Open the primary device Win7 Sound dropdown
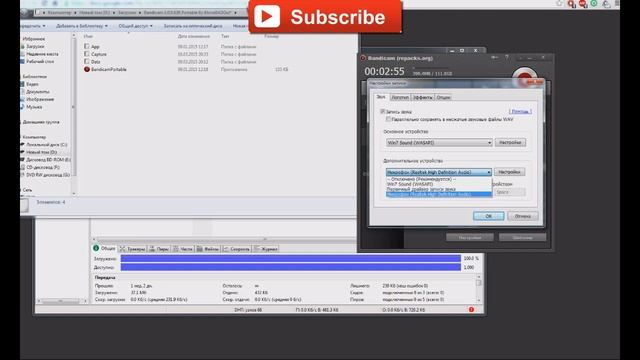Viewport: 640px width, 360px height. [439, 142]
